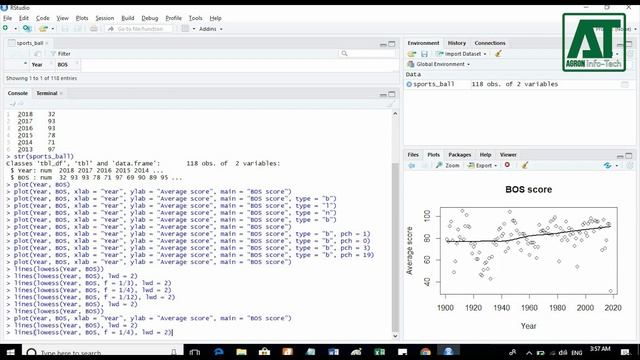Switch to the Packages tab
This screenshot has height=360, width=640.
click(x=460, y=155)
